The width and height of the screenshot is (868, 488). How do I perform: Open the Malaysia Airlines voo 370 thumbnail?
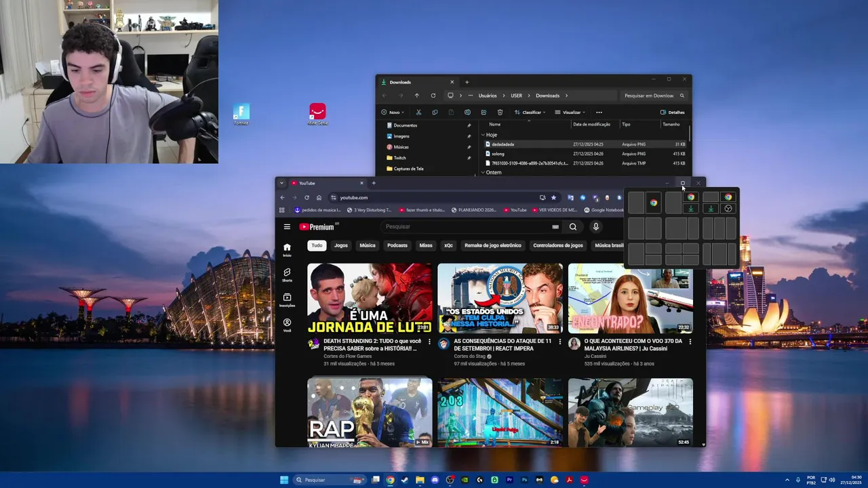[631, 298]
